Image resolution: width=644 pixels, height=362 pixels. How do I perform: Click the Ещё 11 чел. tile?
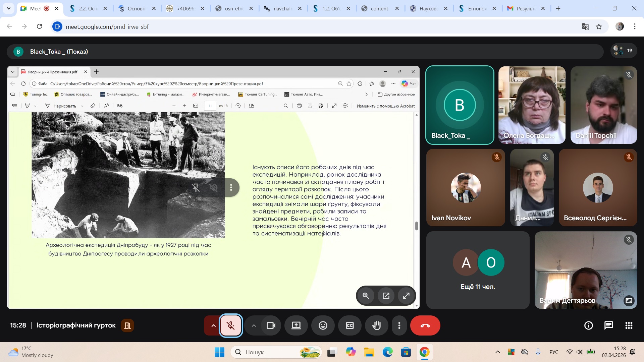point(478,270)
